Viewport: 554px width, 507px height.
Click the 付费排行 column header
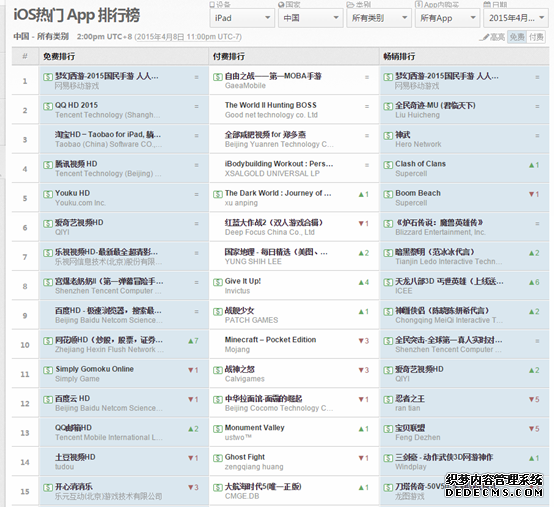click(x=229, y=57)
